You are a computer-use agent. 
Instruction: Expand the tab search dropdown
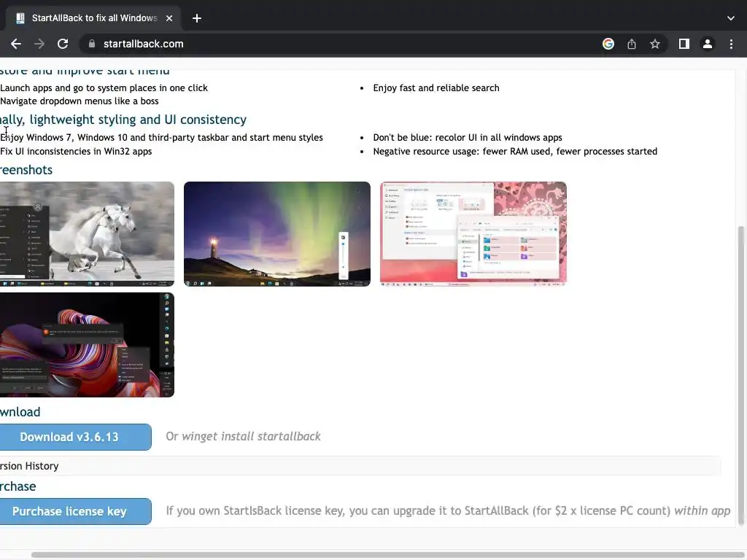pyautogui.click(x=731, y=18)
